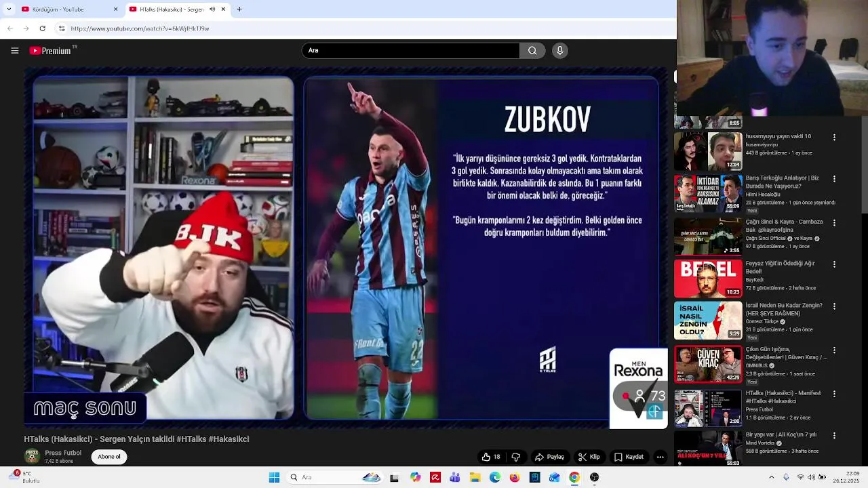This screenshot has height=488, width=868.
Task: Open the YouTube hamburger guide menu
Action: [x=14, y=51]
